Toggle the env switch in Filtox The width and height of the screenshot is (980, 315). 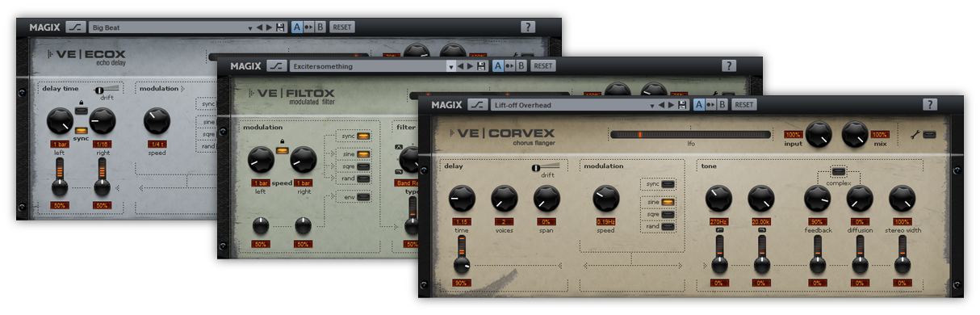[363, 196]
